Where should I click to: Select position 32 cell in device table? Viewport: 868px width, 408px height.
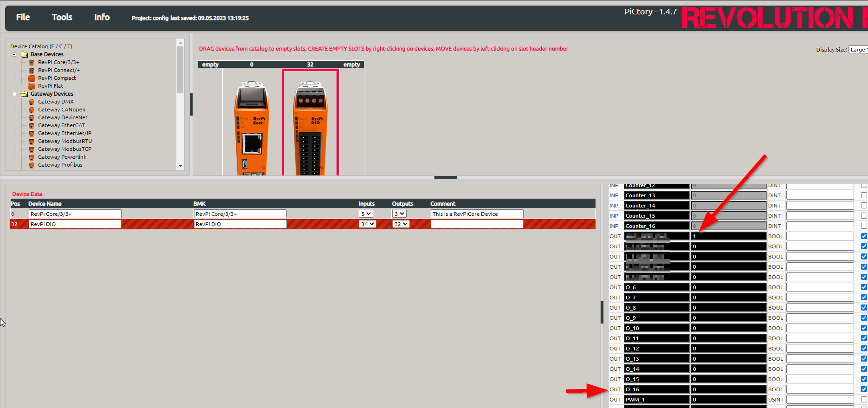[19, 224]
